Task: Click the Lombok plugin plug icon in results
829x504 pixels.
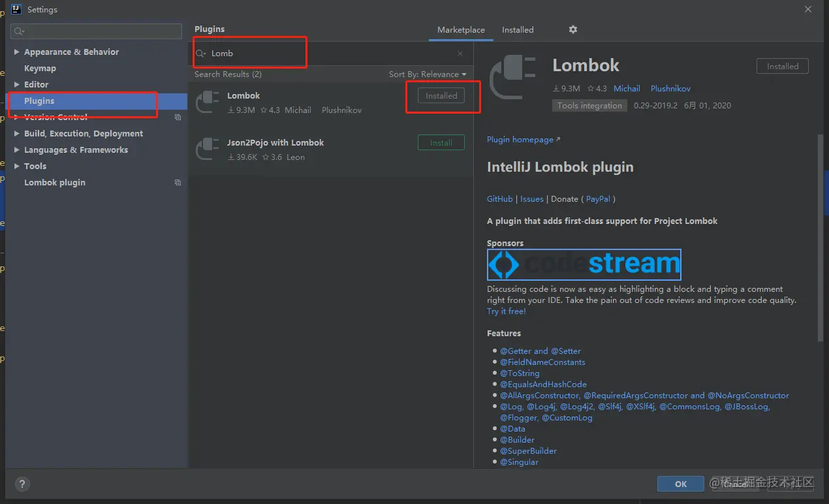Action: point(208,102)
